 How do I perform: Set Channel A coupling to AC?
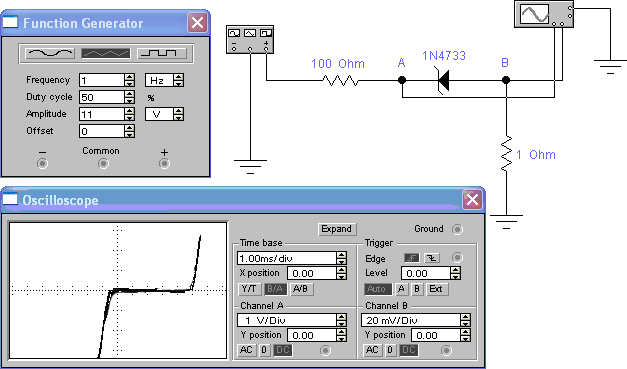[x=246, y=350]
